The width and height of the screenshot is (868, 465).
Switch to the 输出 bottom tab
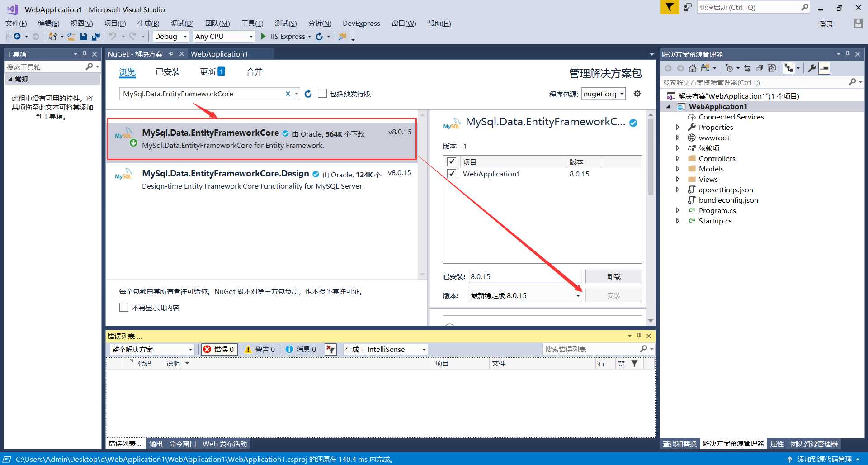tap(156, 444)
